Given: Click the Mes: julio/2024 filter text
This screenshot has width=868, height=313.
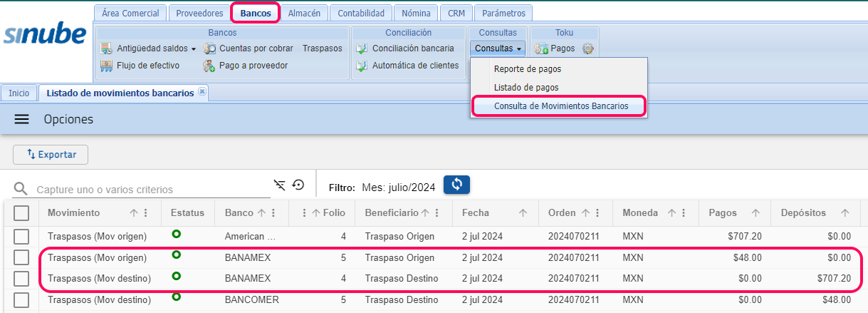Looking at the screenshot, I should 398,188.
